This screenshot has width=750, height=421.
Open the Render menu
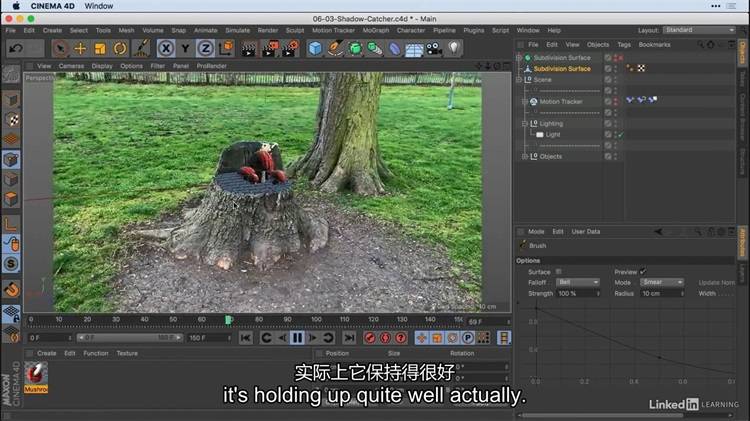click(x=268, y=30)
